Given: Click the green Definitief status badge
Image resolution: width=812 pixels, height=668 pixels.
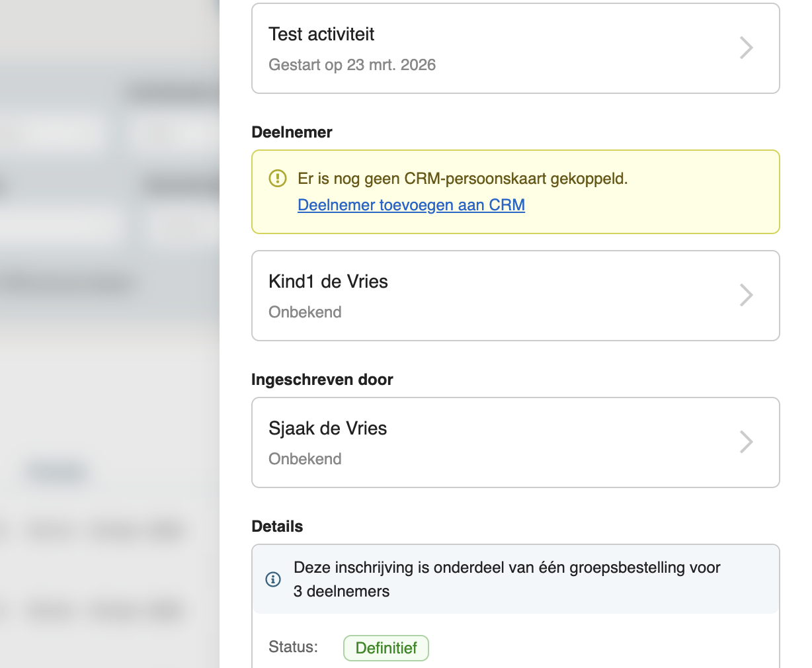Looking at the screenshot, I should click(386, 648).
